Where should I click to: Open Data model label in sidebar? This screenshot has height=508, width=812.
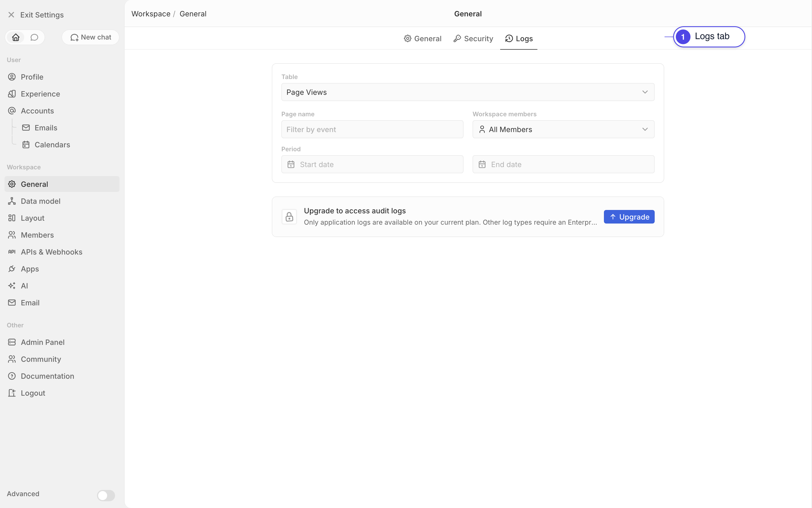click(x=41, y=201)
